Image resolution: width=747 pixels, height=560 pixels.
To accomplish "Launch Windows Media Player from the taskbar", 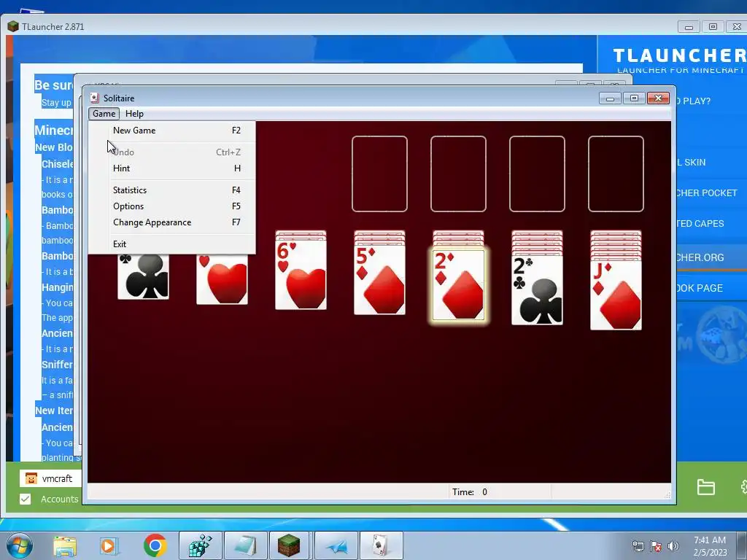I will click(109, 545).
